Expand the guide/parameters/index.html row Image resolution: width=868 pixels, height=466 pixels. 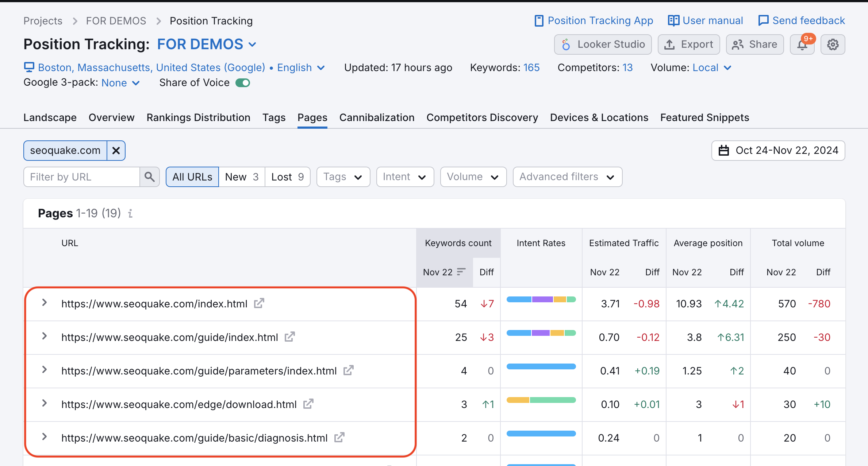point(44,370)
